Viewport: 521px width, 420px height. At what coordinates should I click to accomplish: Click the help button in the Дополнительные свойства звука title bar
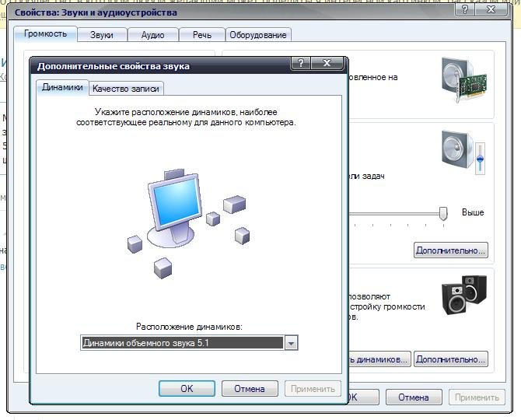301,64
